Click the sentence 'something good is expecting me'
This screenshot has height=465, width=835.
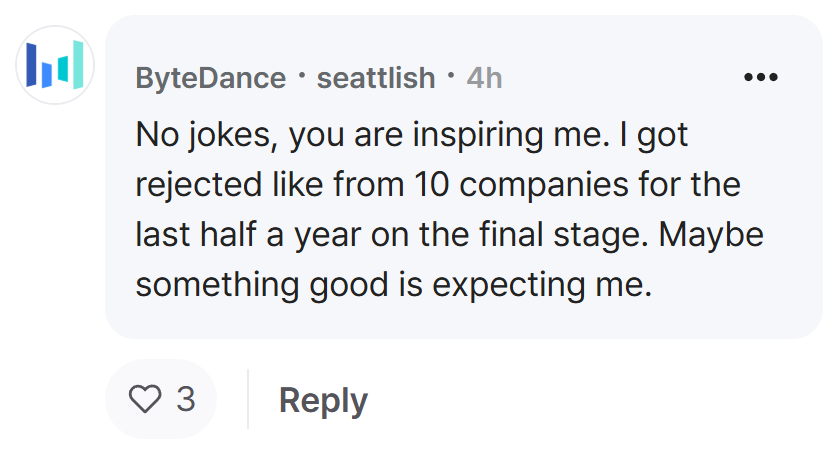click(394, 285)
